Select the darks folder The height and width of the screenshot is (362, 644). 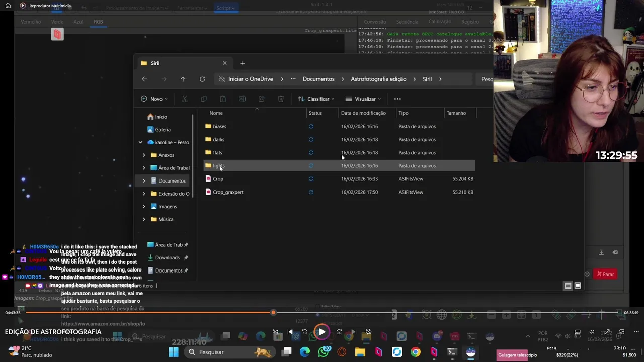(218, 140)
